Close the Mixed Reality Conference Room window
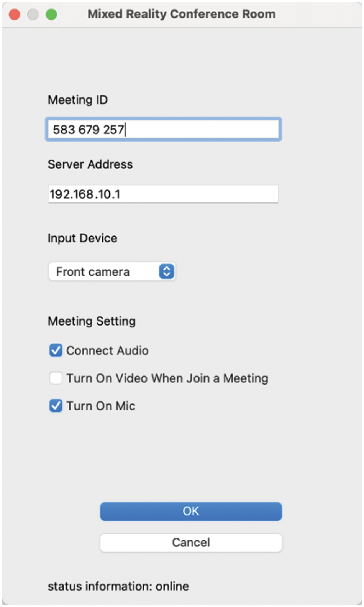The height and width of the screenshot is (607, 364). (x=15, y=15)
